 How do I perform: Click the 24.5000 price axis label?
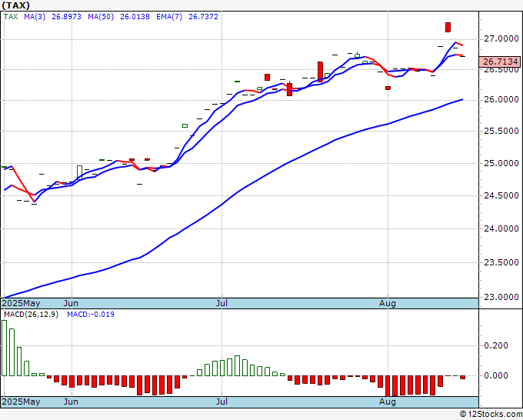[501, 195]
